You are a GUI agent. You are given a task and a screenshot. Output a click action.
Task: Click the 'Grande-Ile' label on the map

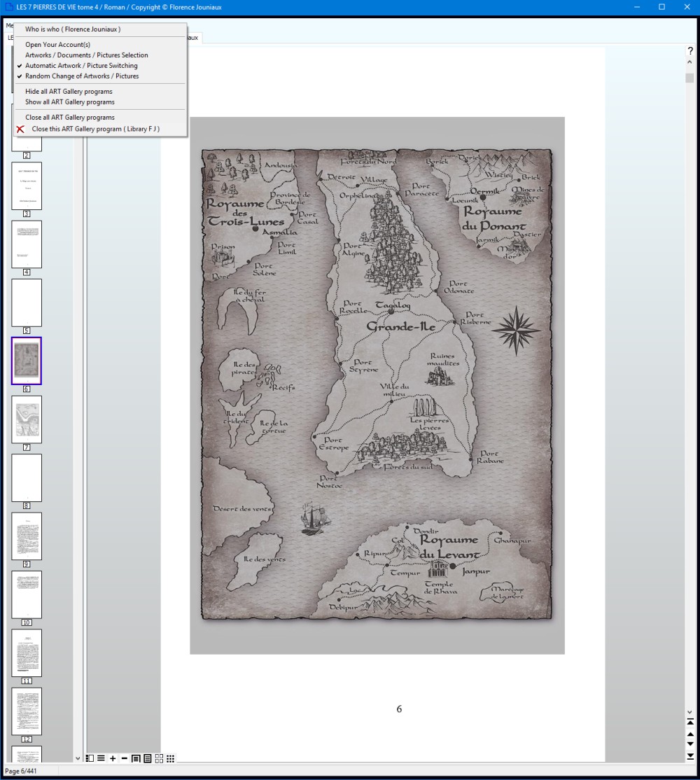400,326
